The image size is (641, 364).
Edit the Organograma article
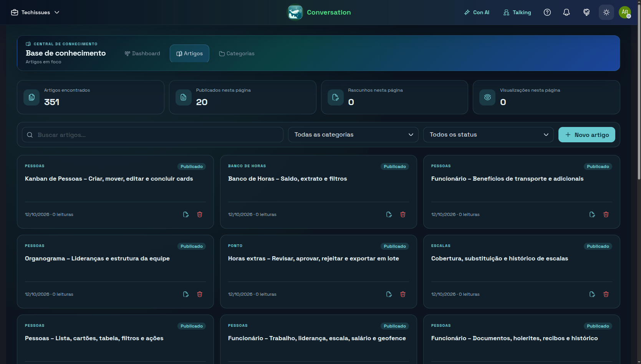click(x=186, y=294)
